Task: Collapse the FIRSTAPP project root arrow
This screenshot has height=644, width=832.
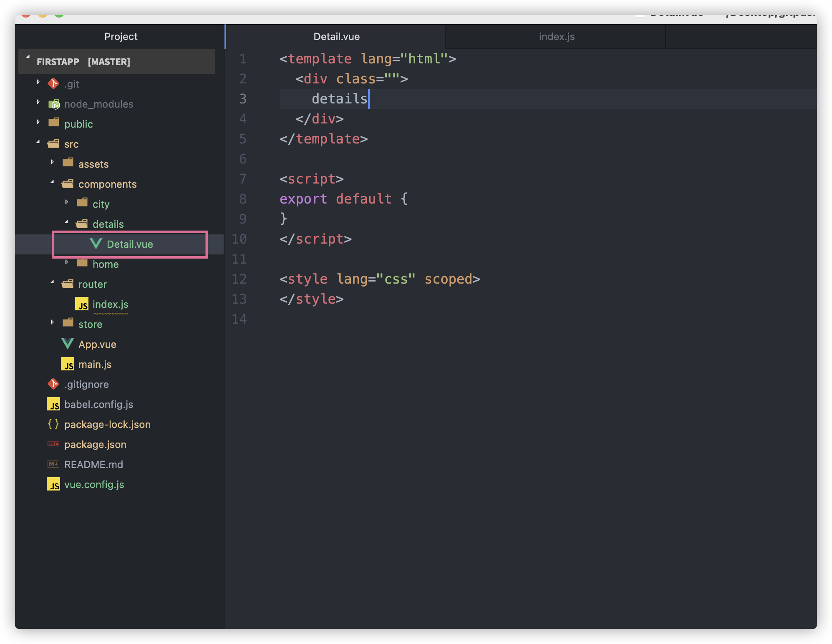Action: (28, 57)
